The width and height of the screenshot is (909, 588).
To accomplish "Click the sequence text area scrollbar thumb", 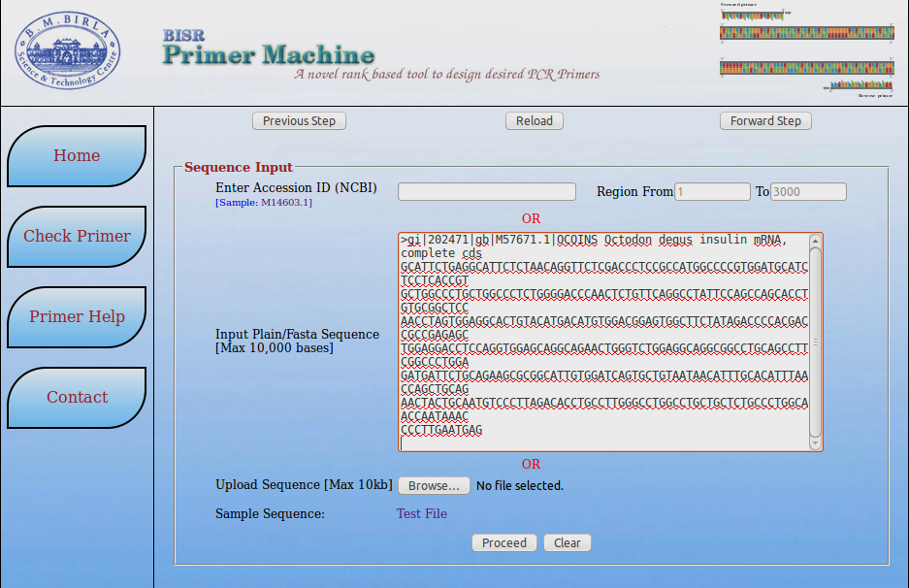I will point(815,343).
